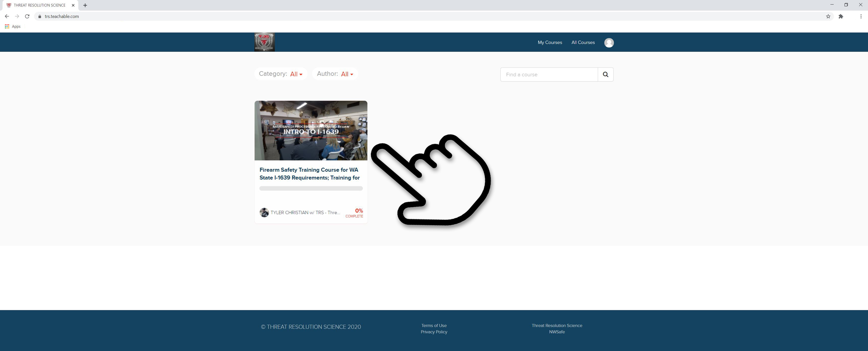Open the Firearm Safety Training Course title

point(309,174)
